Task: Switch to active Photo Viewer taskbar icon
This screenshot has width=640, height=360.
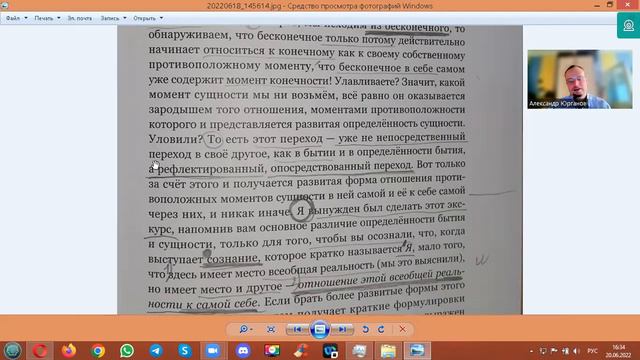Action: (x=417, y=350)
